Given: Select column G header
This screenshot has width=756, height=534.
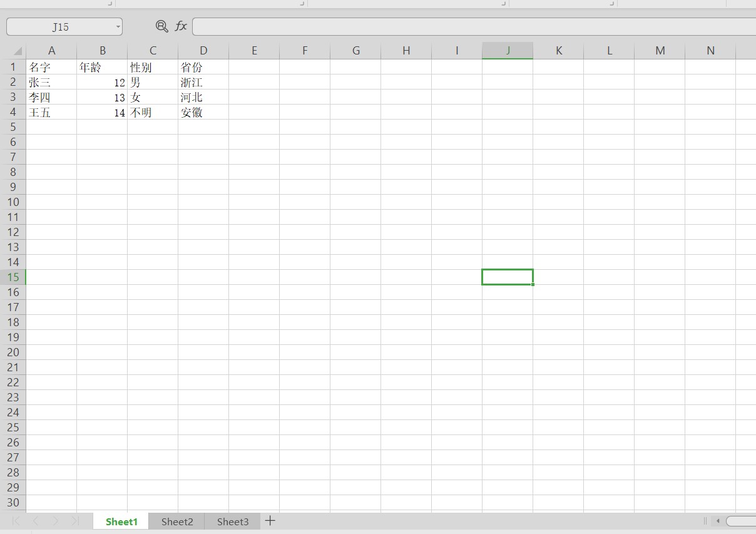Looking at the screenshot, I should coord(355,51).
